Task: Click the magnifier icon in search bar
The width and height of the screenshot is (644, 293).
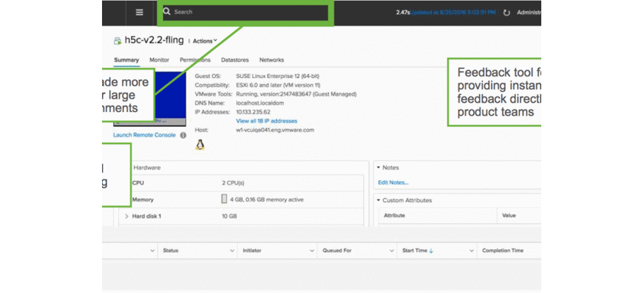Action: (167, 12)
